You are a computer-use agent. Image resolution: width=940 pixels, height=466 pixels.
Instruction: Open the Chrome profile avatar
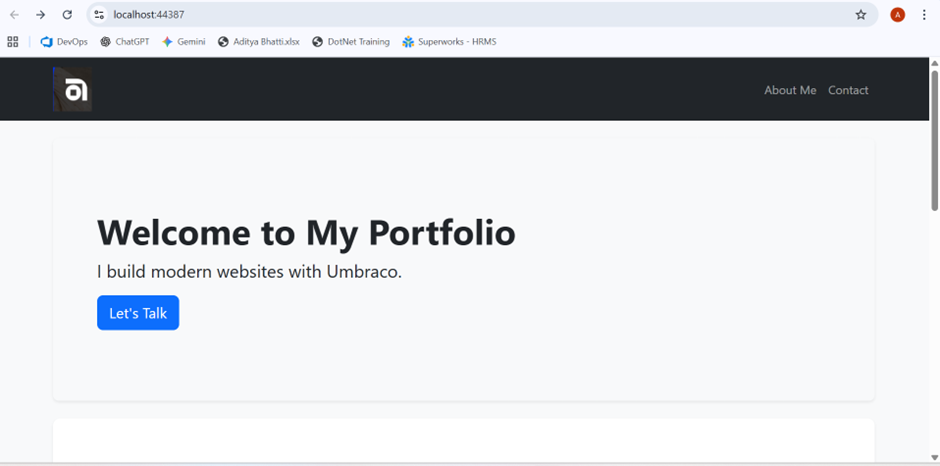coord(897,15)
